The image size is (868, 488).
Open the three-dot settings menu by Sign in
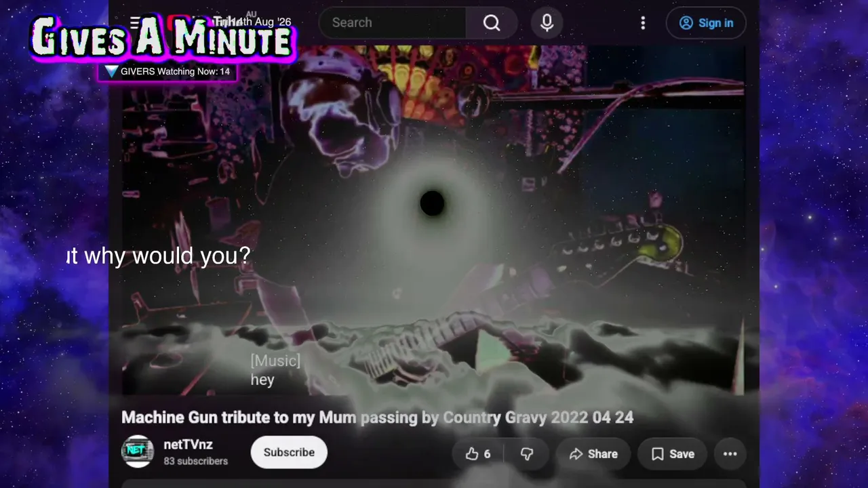[643, 23]
